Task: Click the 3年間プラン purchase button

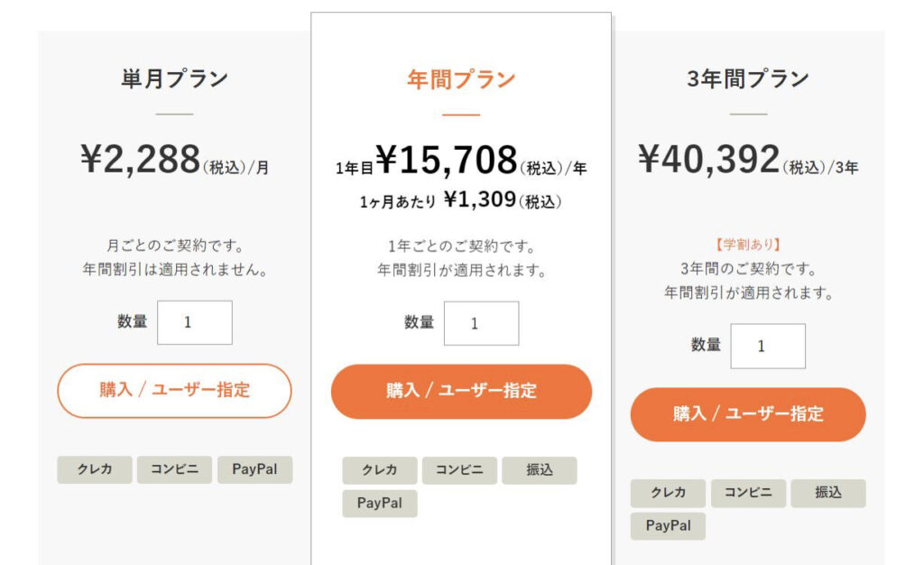Action: click(x=748, y=414)
